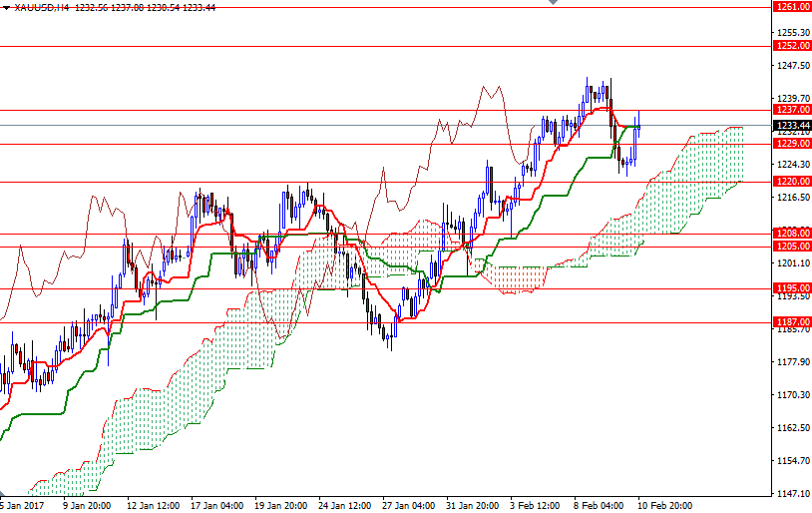Click the 17 Jan 04:00 time label
This screenshot has height=513, width=812.
[x=216, y=505]
